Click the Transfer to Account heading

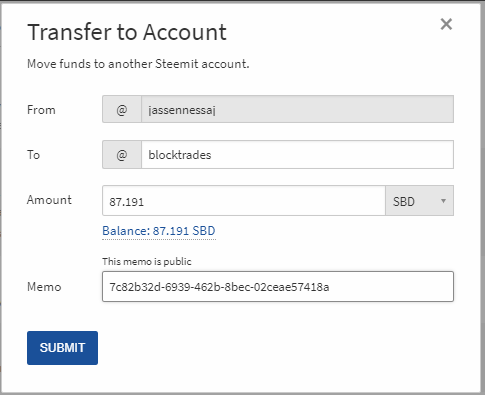coord(127,32)
